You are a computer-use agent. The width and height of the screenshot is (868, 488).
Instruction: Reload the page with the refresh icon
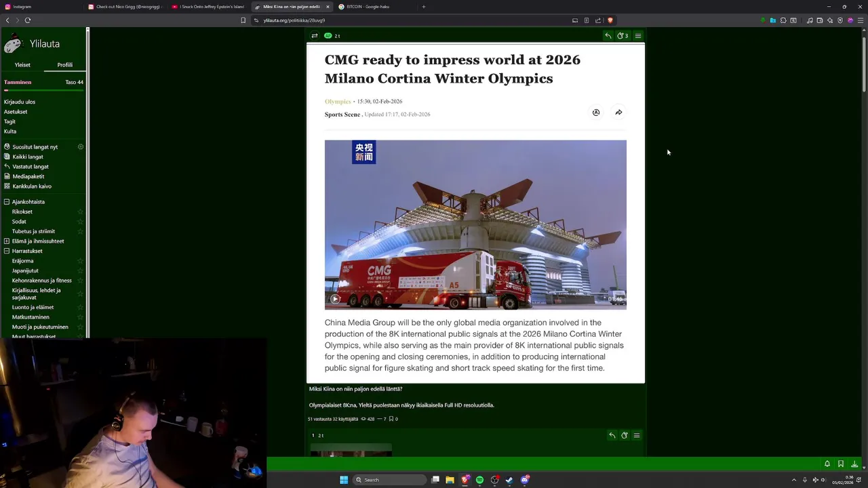[x=28, y=20]
